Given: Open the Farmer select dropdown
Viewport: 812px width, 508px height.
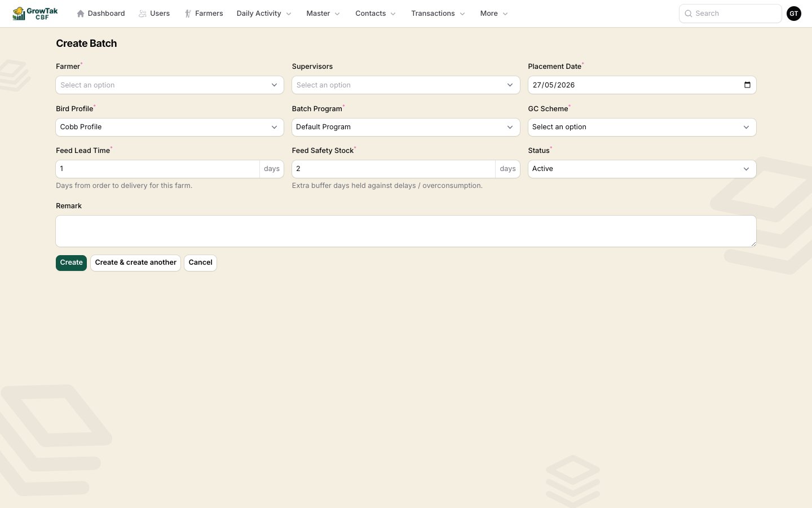Looking at the screenshot, I should click(x=170, y=85).
